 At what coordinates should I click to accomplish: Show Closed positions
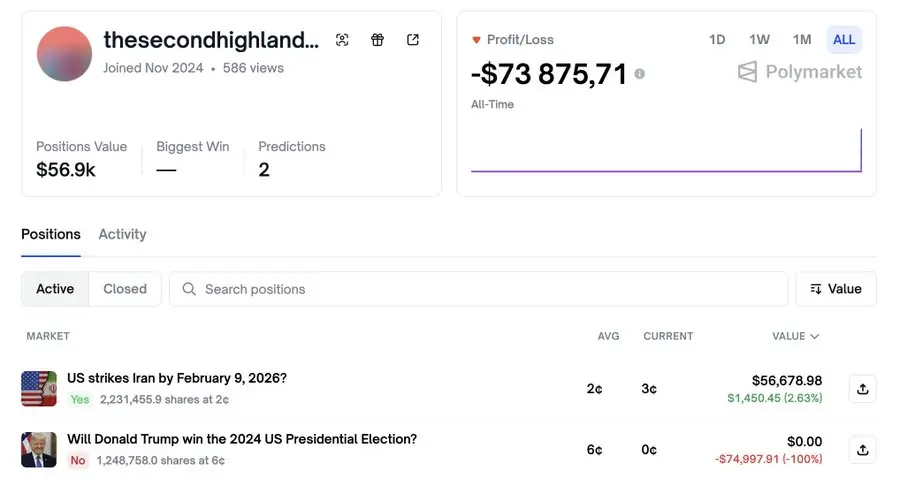pos(125,289)
